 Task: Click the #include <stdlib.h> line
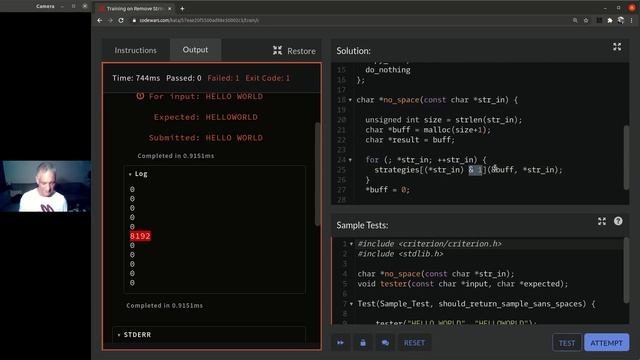coord(400,254)
